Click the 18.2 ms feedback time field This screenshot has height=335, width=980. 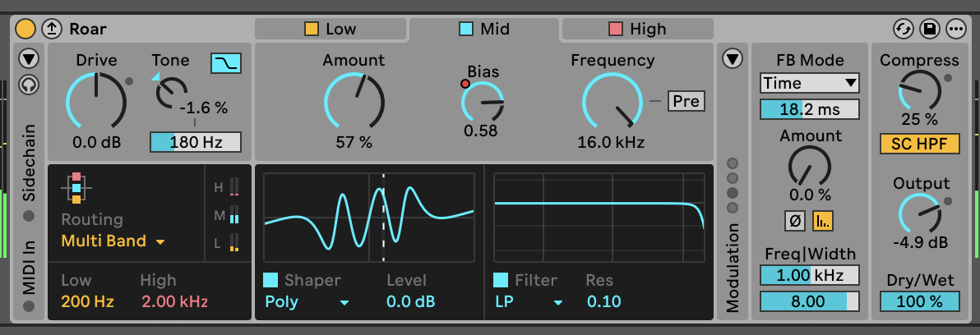click(x=810, y=110)
